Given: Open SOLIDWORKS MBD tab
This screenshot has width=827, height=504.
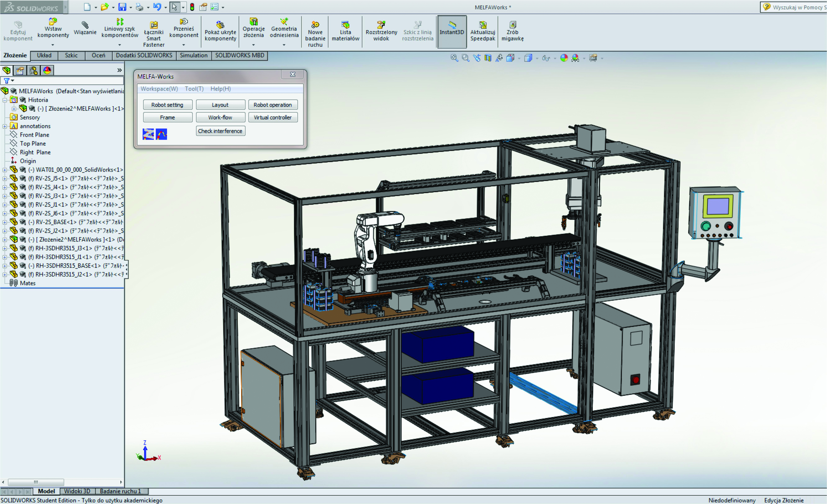Looking at the screenshot, I should click(x=240, y=55).
